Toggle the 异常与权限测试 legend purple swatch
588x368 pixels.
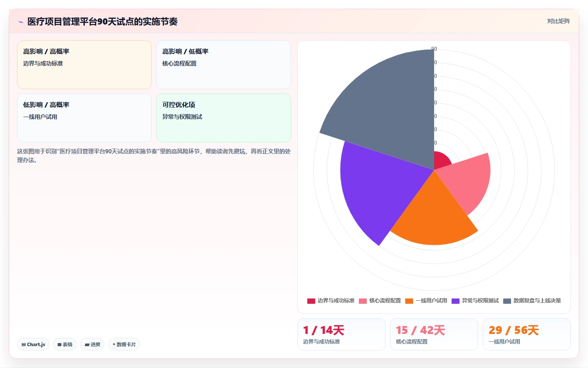(x=456, y=301)
